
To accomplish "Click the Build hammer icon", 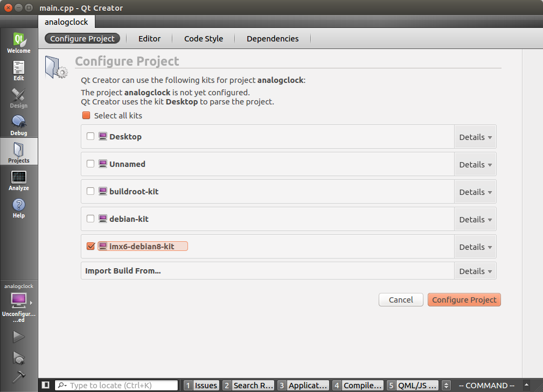I will click(x=19, y=377).
